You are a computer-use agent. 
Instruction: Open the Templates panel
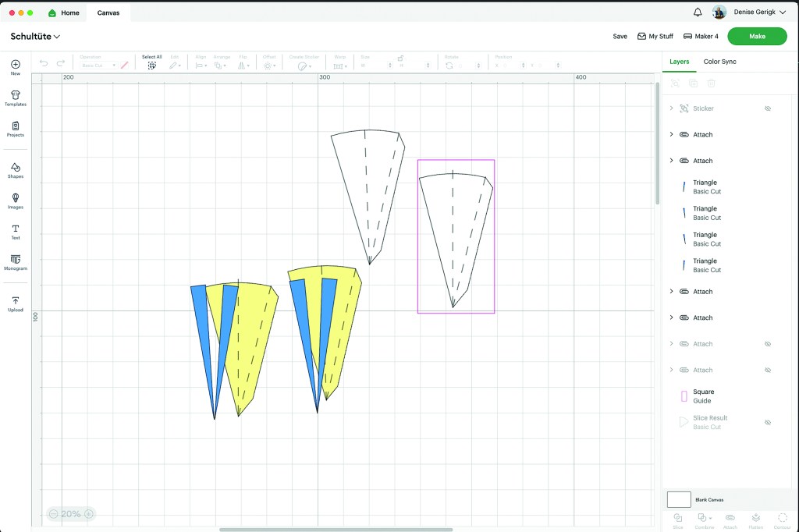16,98
